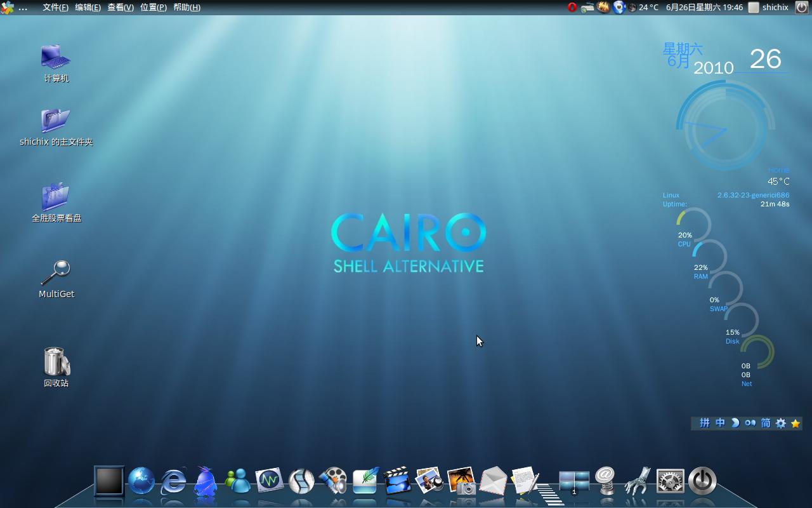Image resolution: width=812 pixels, height=508 pixels.
Task: Click the large date number 26
Action: pos(765,59)
